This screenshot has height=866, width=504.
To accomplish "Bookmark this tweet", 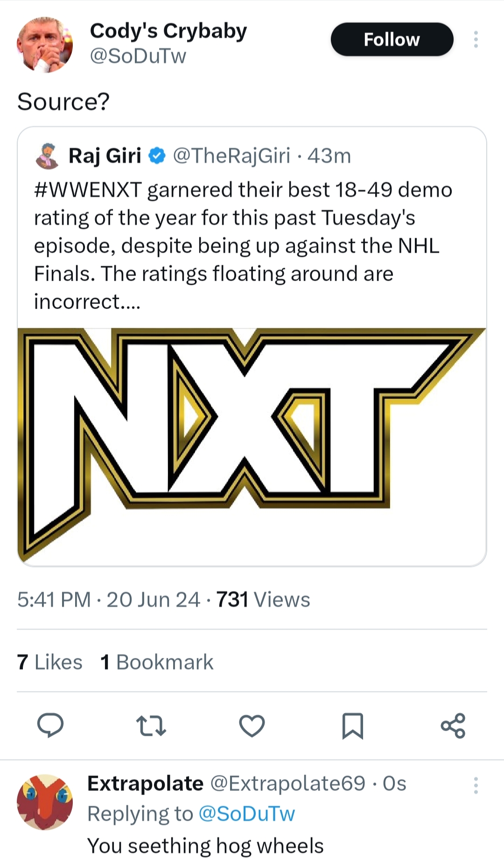I will tap(352, 725).
